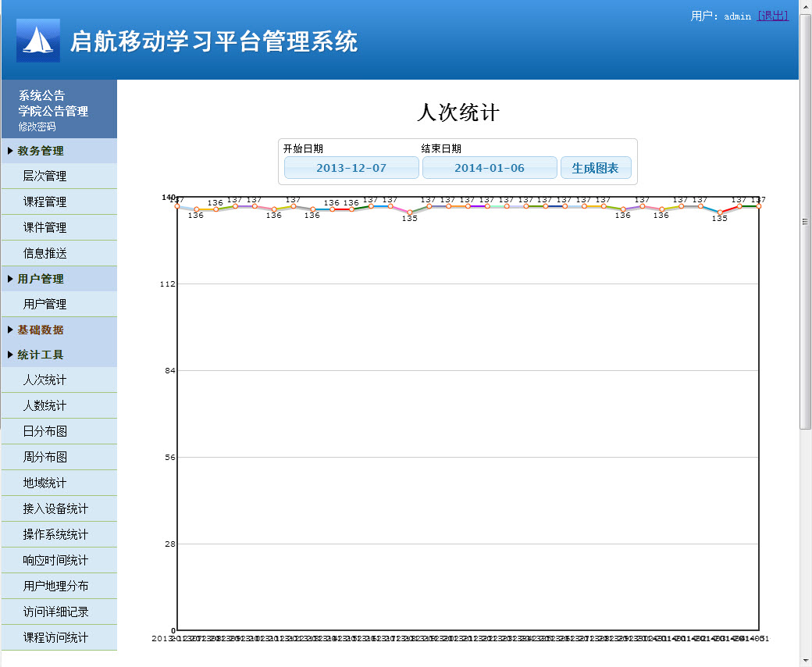812x667 pixels.
Task: Click the 135 data point on the chart line
Action: click(x=410, y=212)
